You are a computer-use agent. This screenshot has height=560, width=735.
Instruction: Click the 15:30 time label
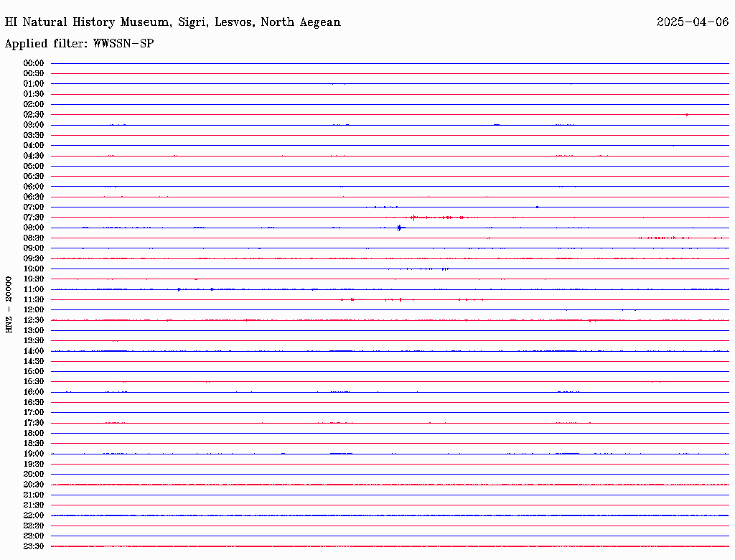tap(34, 382)
